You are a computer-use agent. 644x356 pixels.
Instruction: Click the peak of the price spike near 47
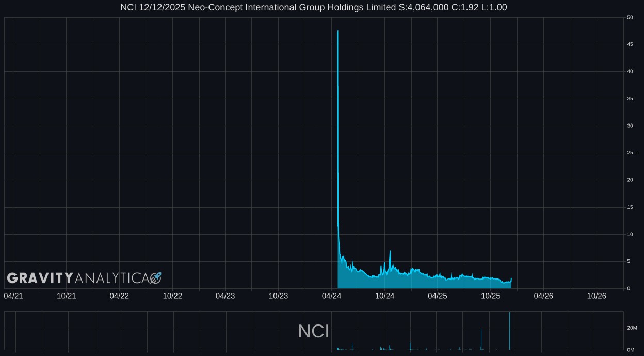[337, 32]
